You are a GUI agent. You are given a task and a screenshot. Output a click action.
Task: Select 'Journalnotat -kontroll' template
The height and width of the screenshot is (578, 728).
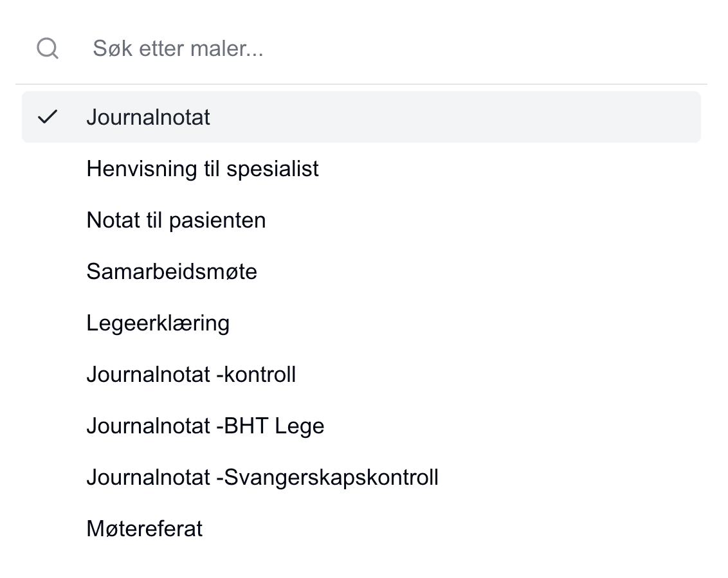click(191, 374)
